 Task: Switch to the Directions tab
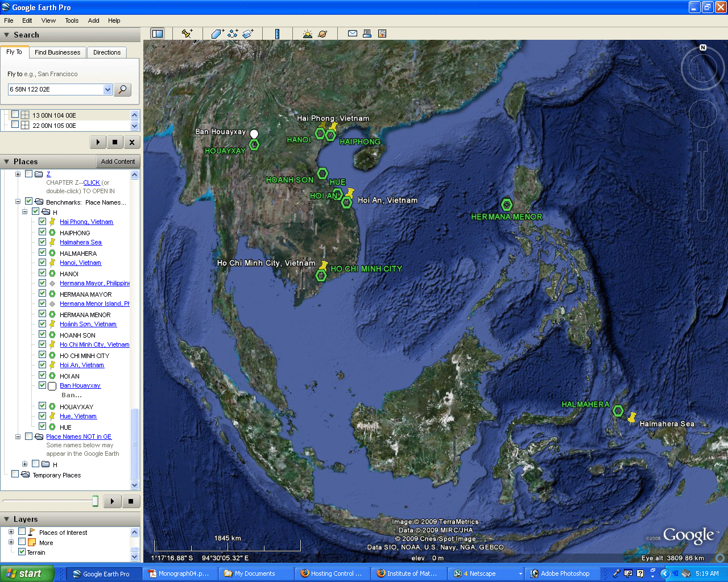[107, 52]
